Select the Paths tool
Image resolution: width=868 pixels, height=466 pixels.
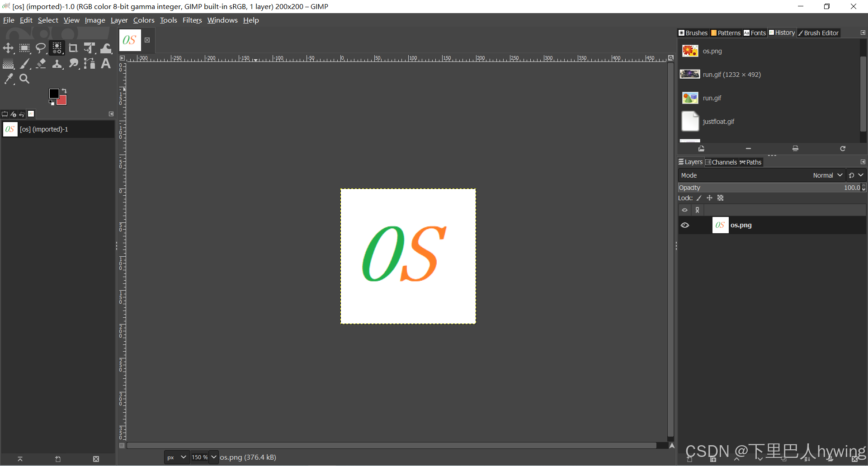(90, 64)
